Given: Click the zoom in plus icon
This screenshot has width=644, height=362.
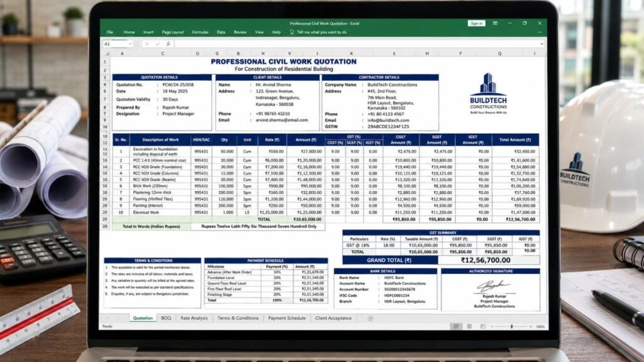Looking at the screenshot, I should pyautogui.click(x=531, y=326).
